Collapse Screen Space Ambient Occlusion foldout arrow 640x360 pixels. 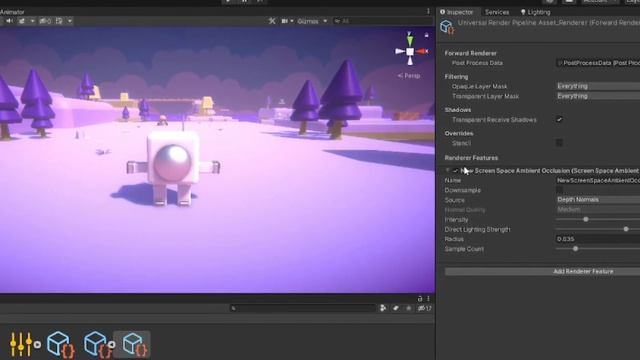[448, 170]
